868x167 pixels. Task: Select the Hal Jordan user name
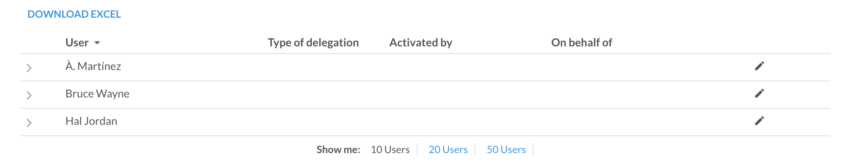tap(91, 121)
